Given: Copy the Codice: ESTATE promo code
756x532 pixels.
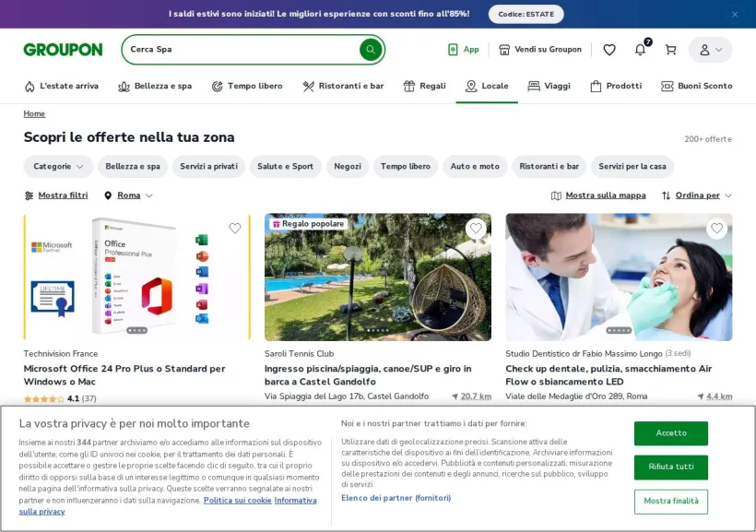Looking at the screenshot, I should [x=526, y=14].
